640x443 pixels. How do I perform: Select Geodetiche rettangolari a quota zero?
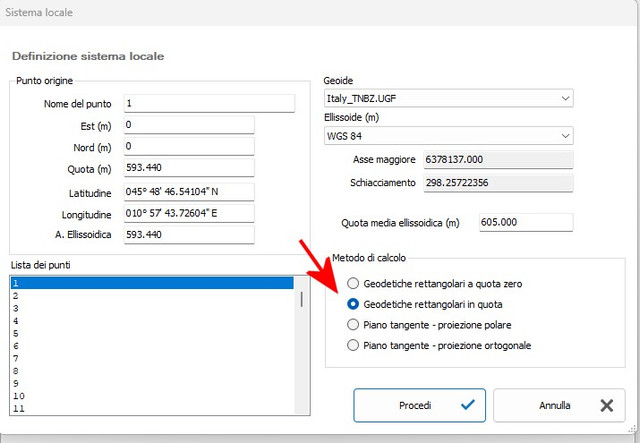[x=353, y=283]
